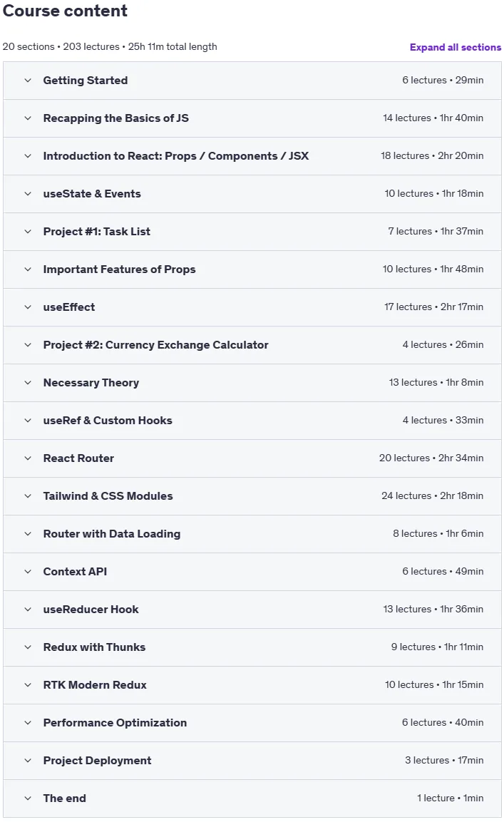The image size is (504, 822).
Task: Click Tailwind & CSS Modules section title
Action: coord(108,496)
